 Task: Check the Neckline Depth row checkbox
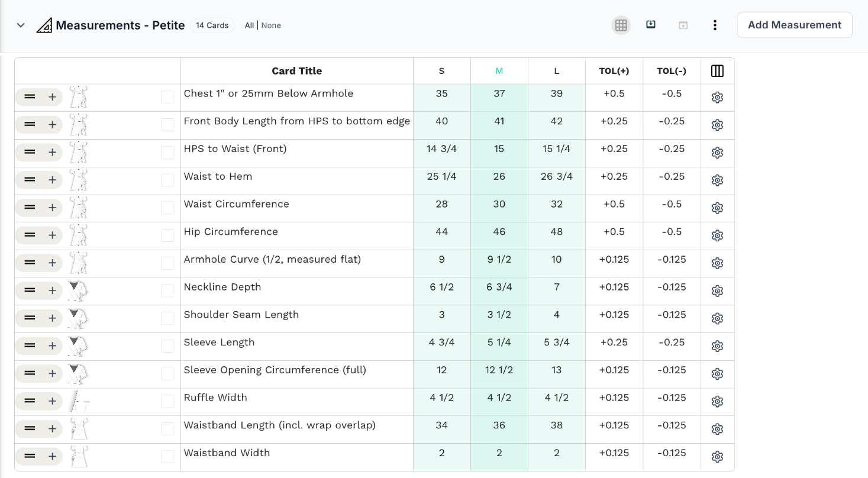tap(167, 290)
